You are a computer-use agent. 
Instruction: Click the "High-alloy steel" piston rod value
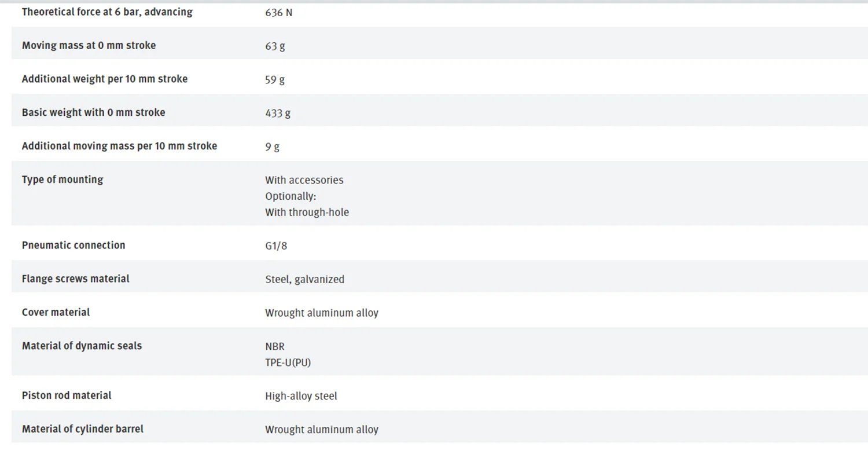coord(301,397)
